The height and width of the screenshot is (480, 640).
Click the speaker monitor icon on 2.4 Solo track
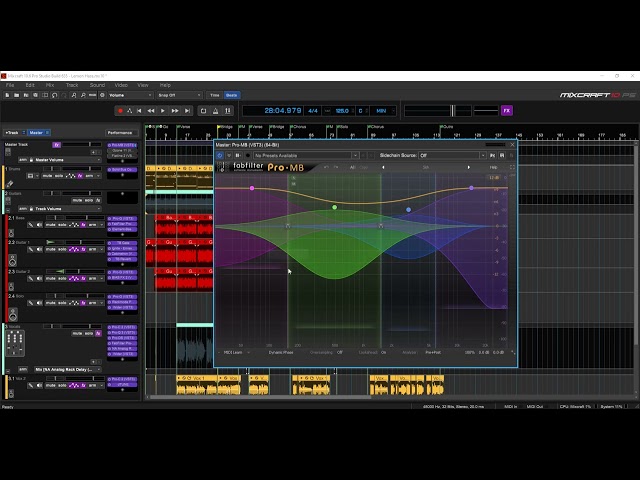tap(39, 303)
